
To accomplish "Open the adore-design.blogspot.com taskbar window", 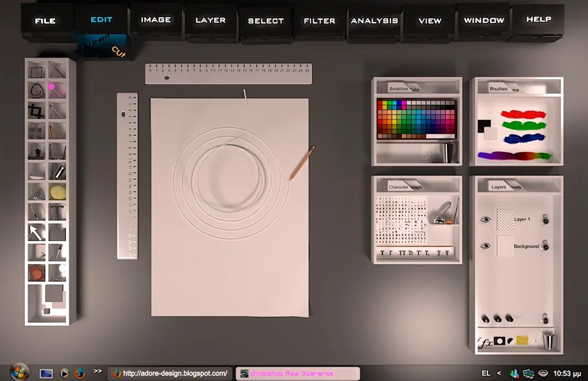I will coord(170,374).
